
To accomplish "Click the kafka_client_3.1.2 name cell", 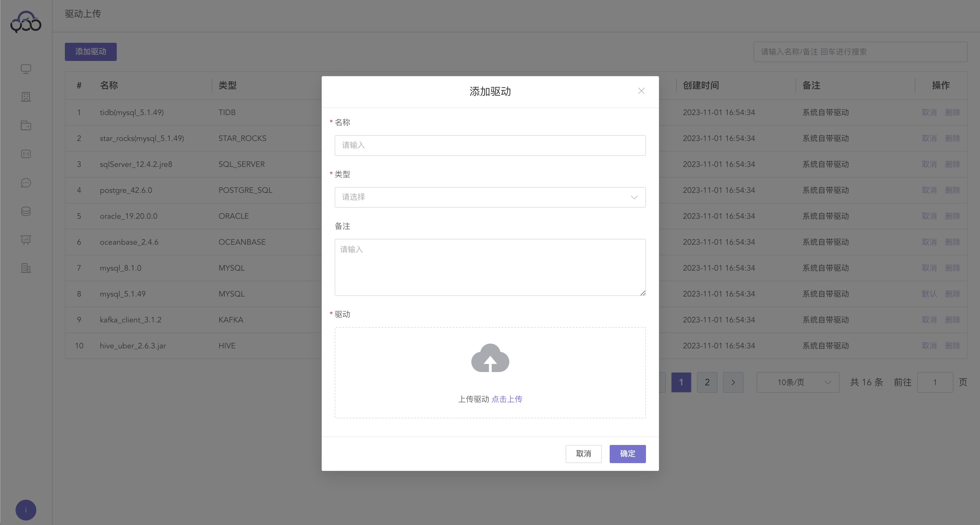I will point(130,320).
